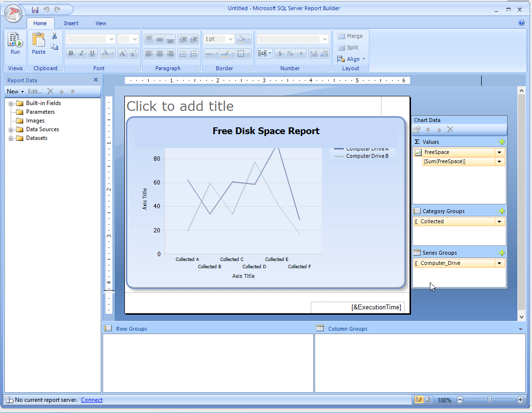Toggle italic text formatting

point(81,54)
